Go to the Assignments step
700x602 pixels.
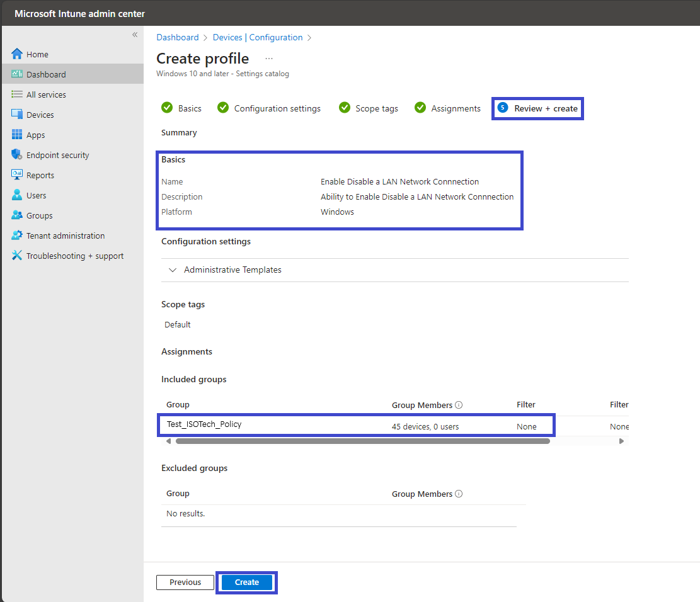point(447,108)
